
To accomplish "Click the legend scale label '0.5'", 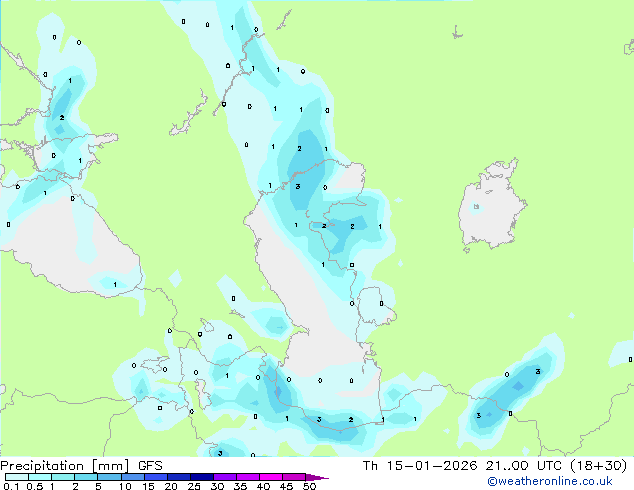I will click(35, 486).
